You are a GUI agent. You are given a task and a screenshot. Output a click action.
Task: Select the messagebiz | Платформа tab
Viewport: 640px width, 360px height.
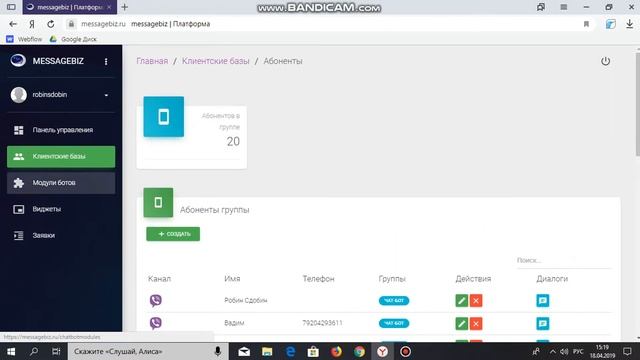click(69, 7)
